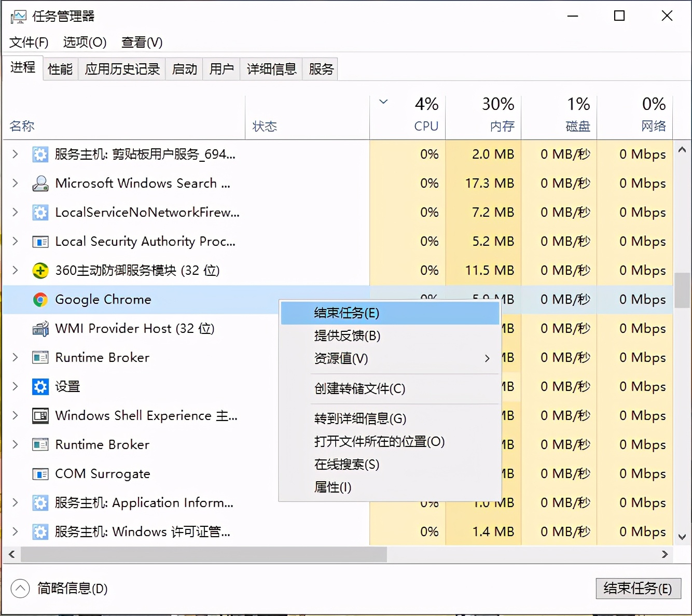This screenshot has width=692, height=616.
Task: Expand the 剪贴板用户服务 service host row
Action: [15, 154]
